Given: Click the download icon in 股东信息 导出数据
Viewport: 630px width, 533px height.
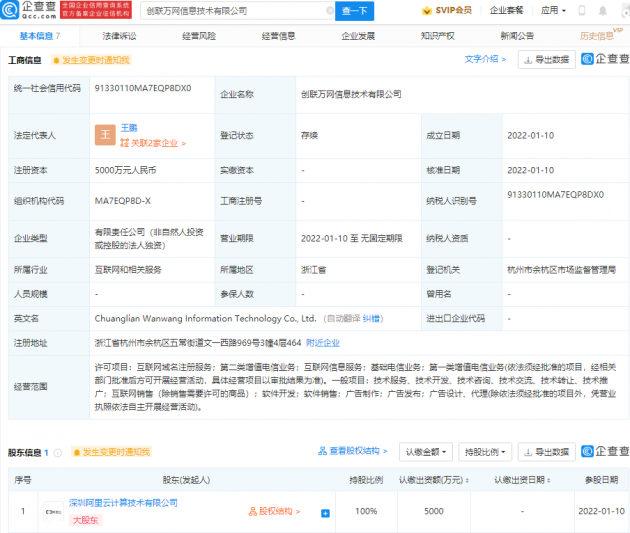Looking at the screenshot, I should point(528,453).
